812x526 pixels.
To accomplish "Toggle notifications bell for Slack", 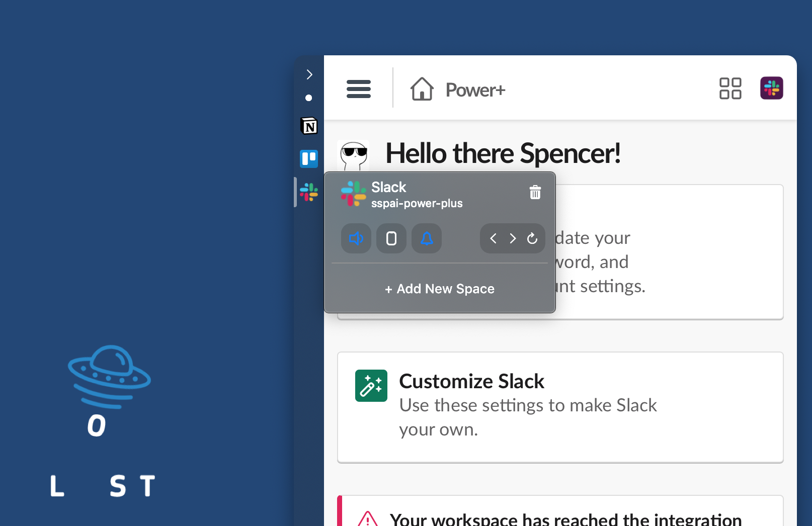I will pos(426,238).
